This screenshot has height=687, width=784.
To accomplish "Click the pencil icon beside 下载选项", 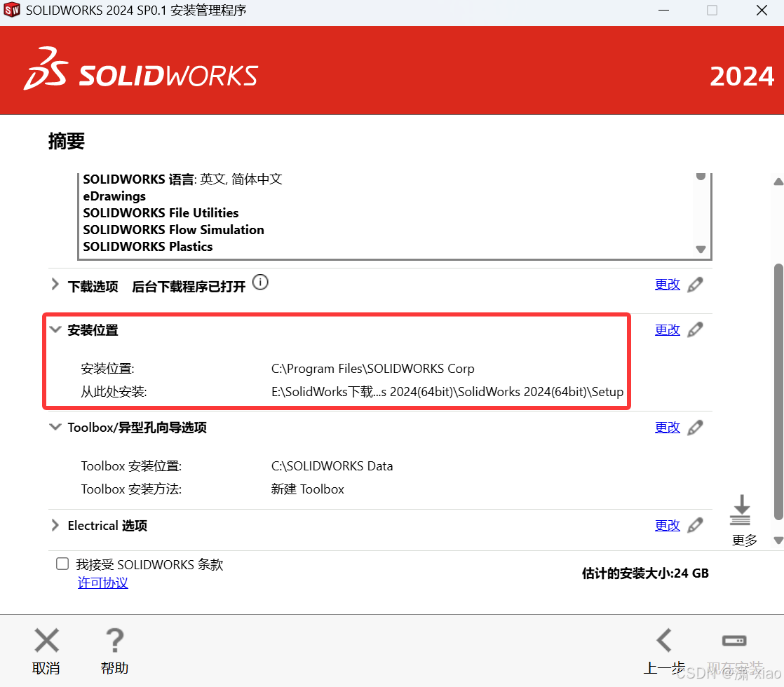I will tap(695, 285).
